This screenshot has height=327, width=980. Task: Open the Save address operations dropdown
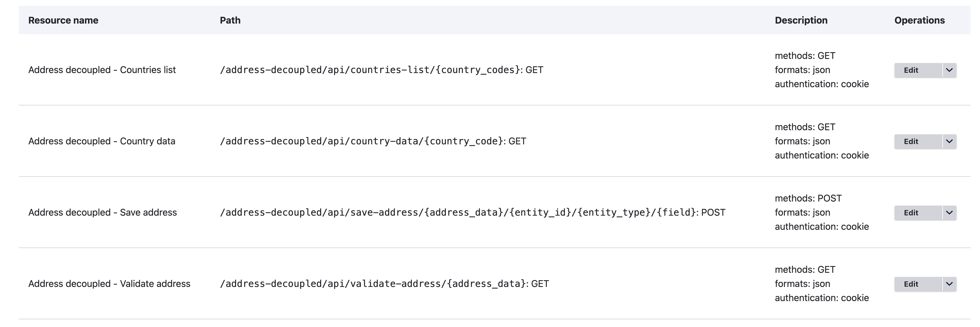click(x=950, y=212)
